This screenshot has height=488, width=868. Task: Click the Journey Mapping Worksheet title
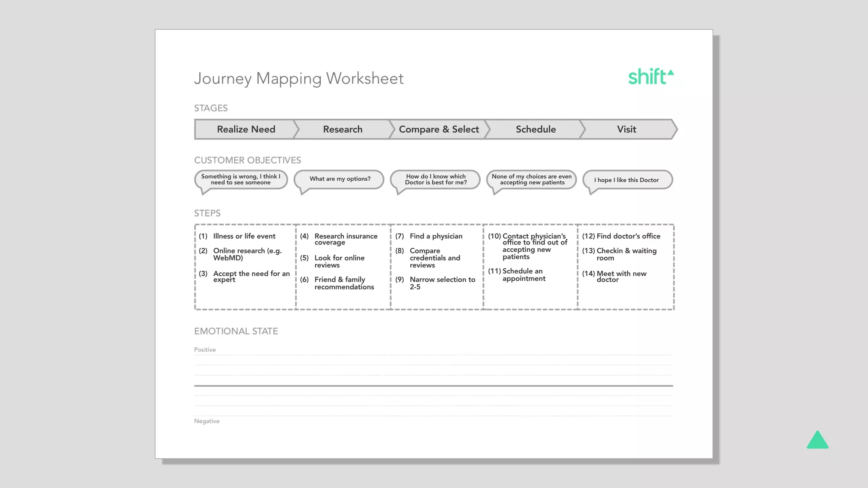click(299, 78)
